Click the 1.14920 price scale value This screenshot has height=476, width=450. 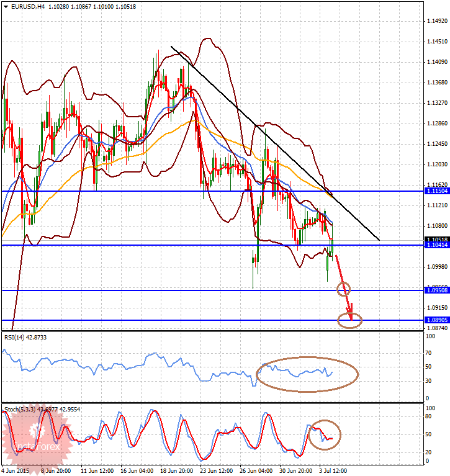437,21
